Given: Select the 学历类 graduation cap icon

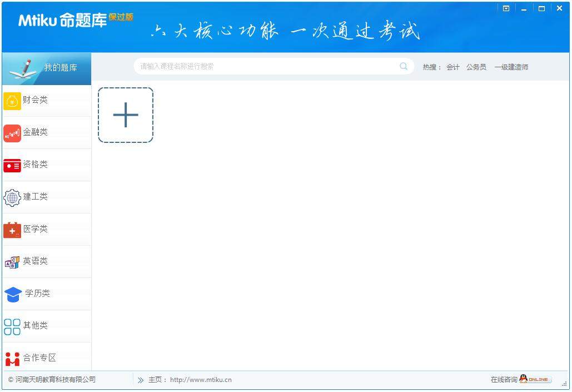Looking at the screenshot, I should click(x=12, y=294).
